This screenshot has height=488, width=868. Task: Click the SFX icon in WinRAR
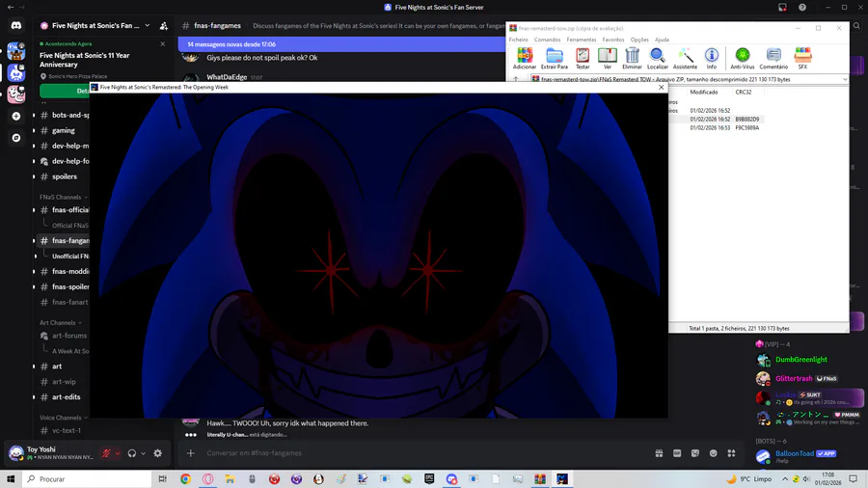pyautogui.click(x=802, y=58)
